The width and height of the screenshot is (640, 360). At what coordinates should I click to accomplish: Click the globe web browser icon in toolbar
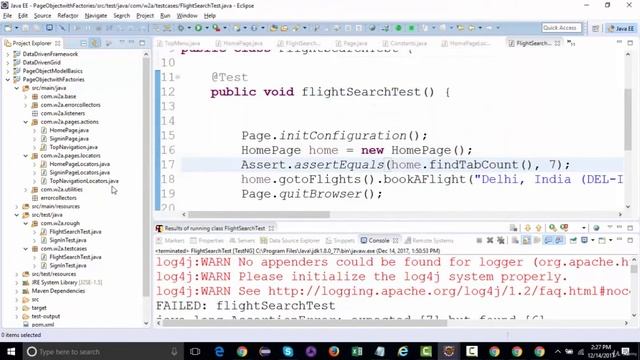point(372,28)
